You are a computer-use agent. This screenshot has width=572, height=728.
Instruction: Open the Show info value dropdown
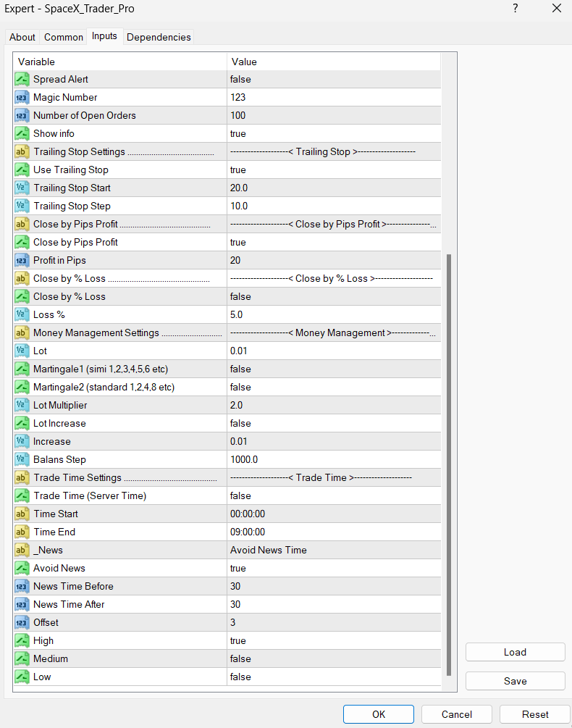point(333,133)
